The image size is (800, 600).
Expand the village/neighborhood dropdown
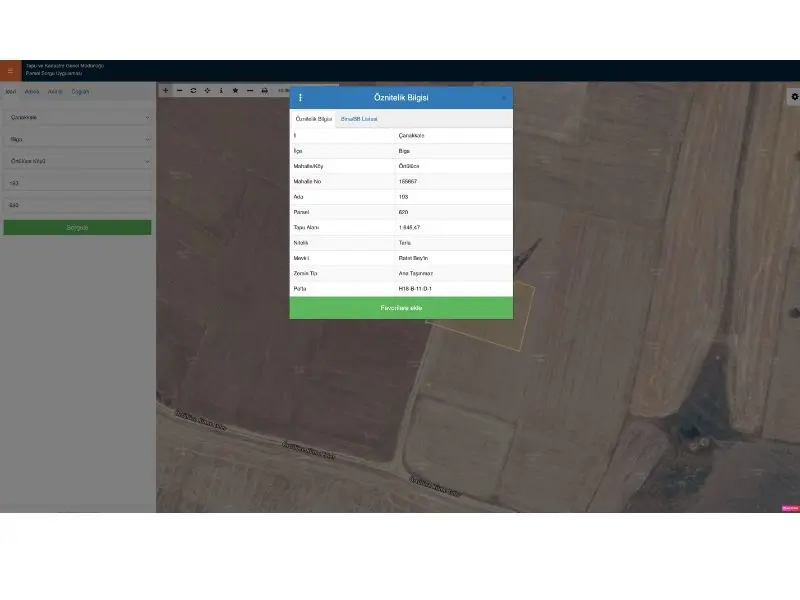tap(78, 161)
